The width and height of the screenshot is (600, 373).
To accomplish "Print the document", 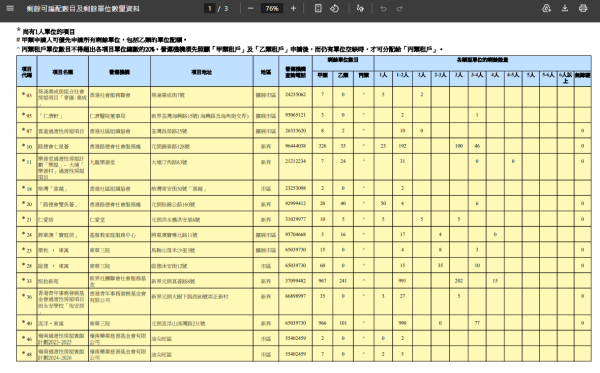I will (583, 8).
